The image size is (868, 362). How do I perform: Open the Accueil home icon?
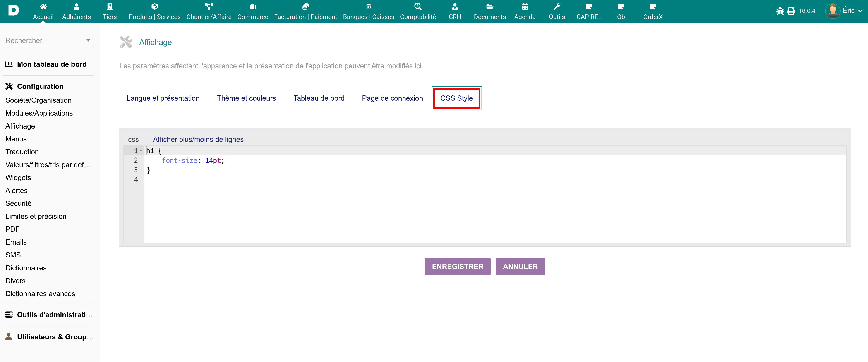tap(43, 6)
